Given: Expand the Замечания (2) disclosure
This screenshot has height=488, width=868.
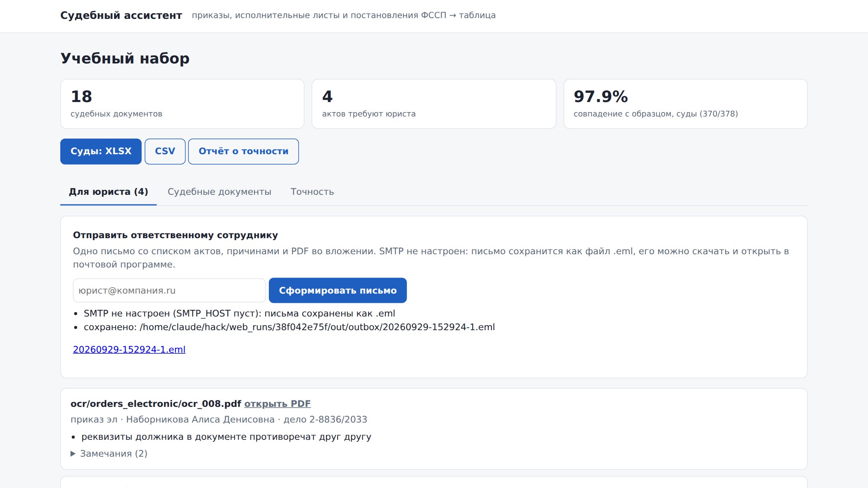Looking at the screenshot, I should coord(109,453).
